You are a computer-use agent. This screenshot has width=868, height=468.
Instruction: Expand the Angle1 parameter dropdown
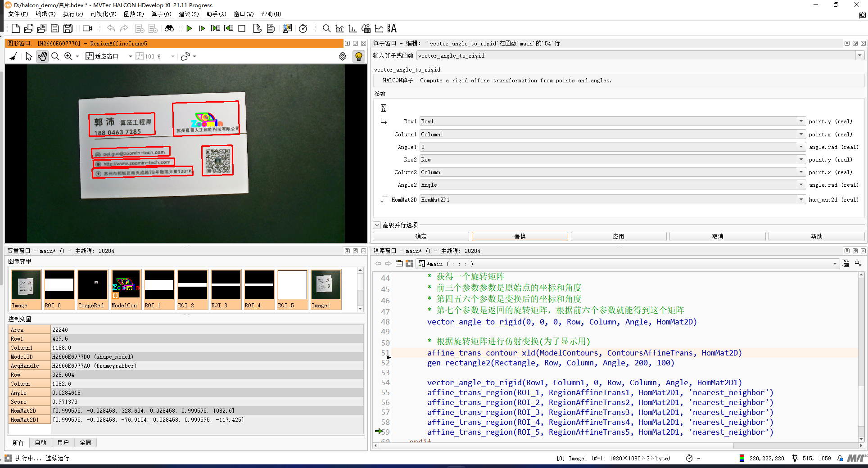point(801,147)
